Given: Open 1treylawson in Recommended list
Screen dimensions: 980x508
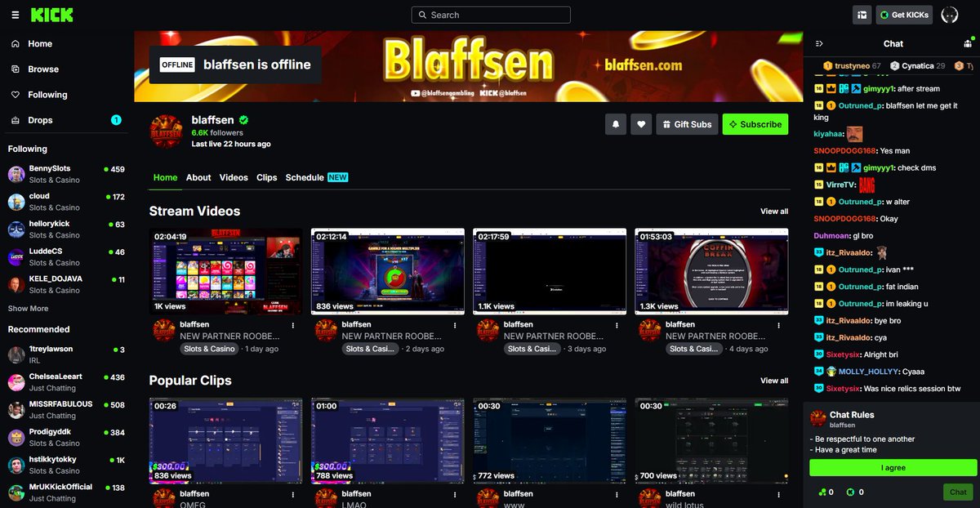Looking at the screenshot, I should click(67, 354).
